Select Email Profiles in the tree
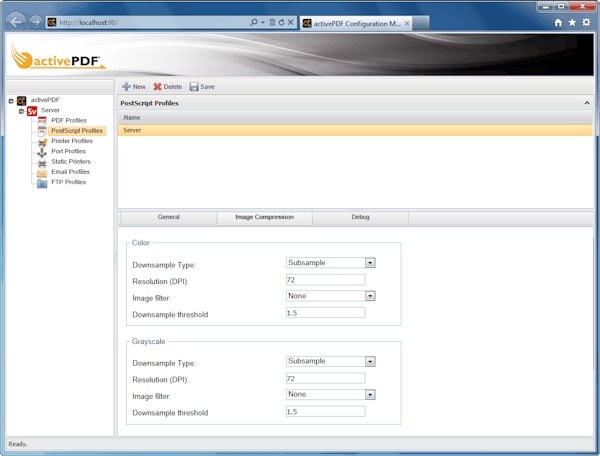The image size is (600, 456). point(70,172)
